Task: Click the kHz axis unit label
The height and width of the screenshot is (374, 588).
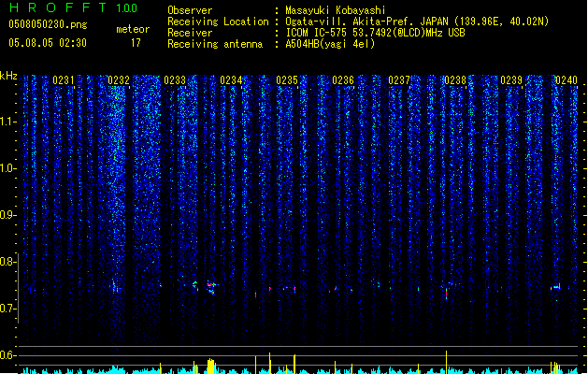Action: pyautogui.click(x=8, y=76)
